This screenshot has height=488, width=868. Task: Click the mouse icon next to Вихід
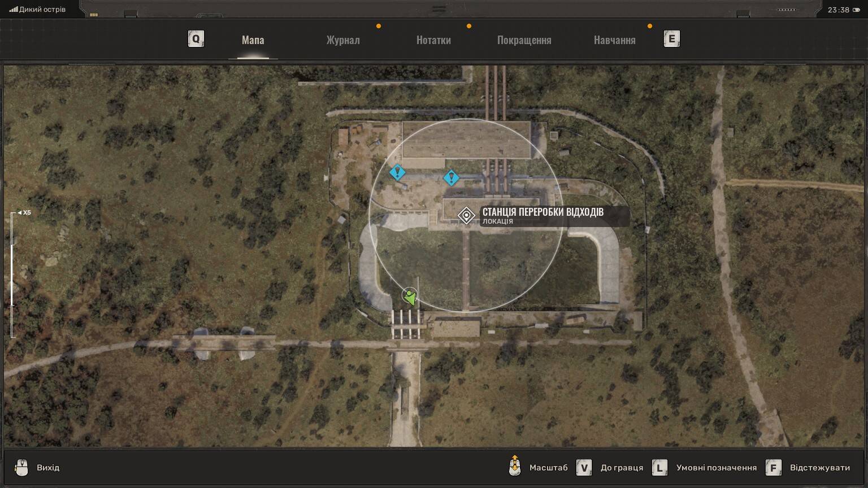tap(21, 468)
